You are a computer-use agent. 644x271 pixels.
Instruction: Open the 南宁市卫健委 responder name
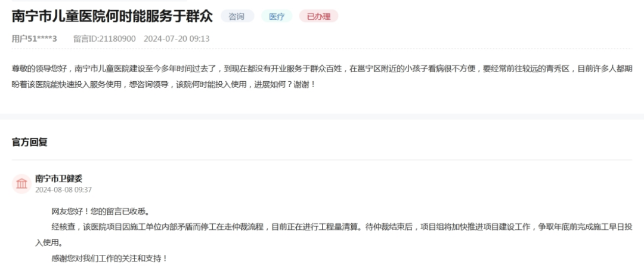(58, 178)
